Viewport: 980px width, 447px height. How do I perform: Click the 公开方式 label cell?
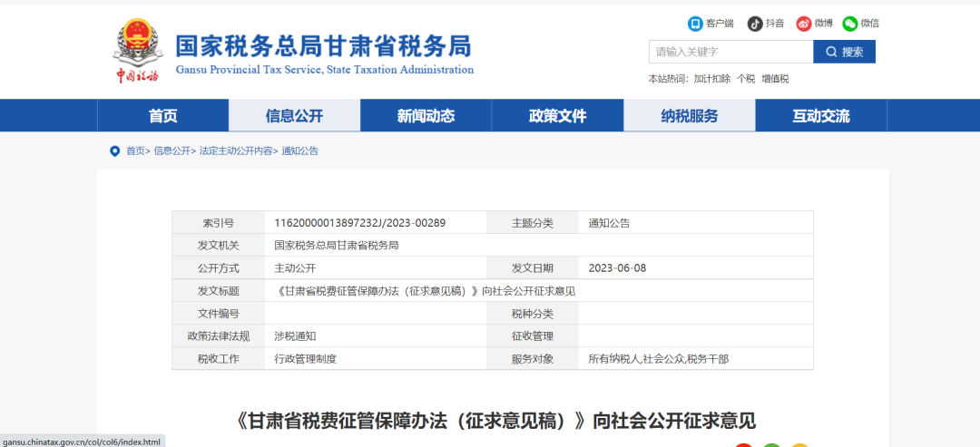pos(219,268)
